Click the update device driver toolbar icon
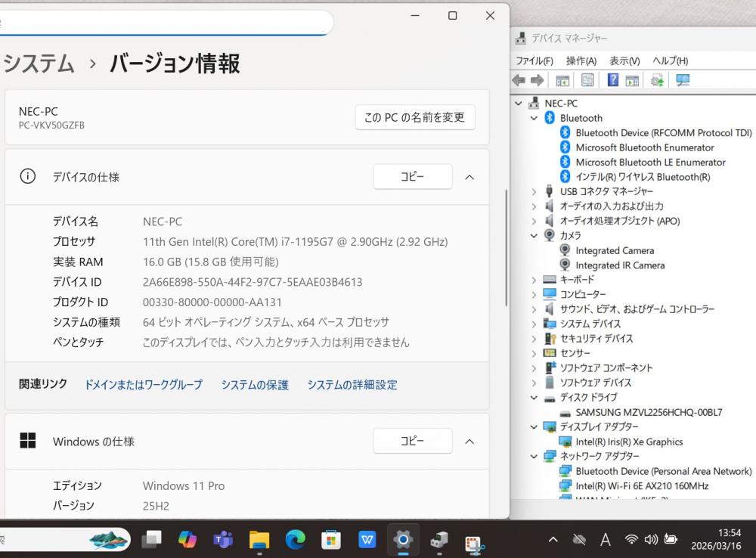 coord(657,80)
